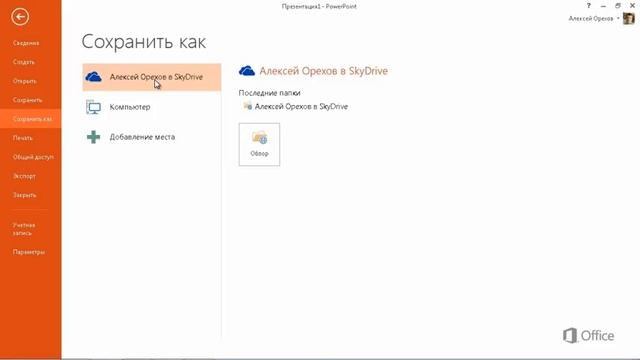Click the Последние папки label
This screenshot has width=640, height=360.
[x=269, y=93]
